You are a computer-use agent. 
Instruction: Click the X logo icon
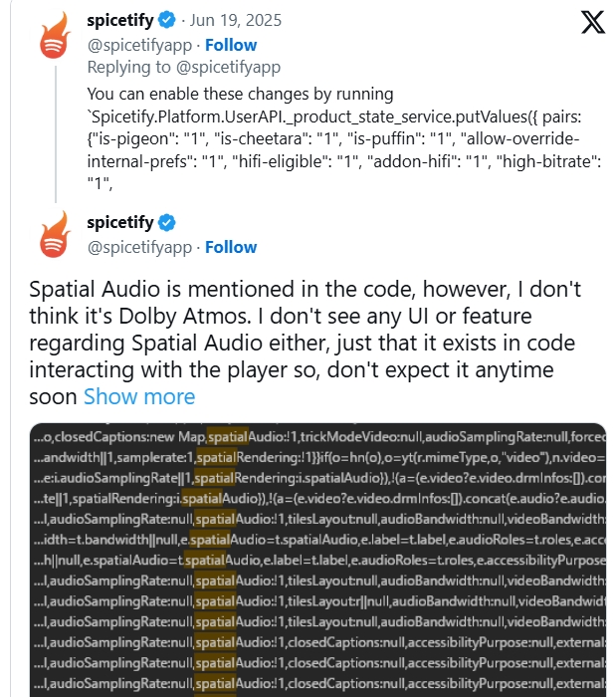coord(593,22)
